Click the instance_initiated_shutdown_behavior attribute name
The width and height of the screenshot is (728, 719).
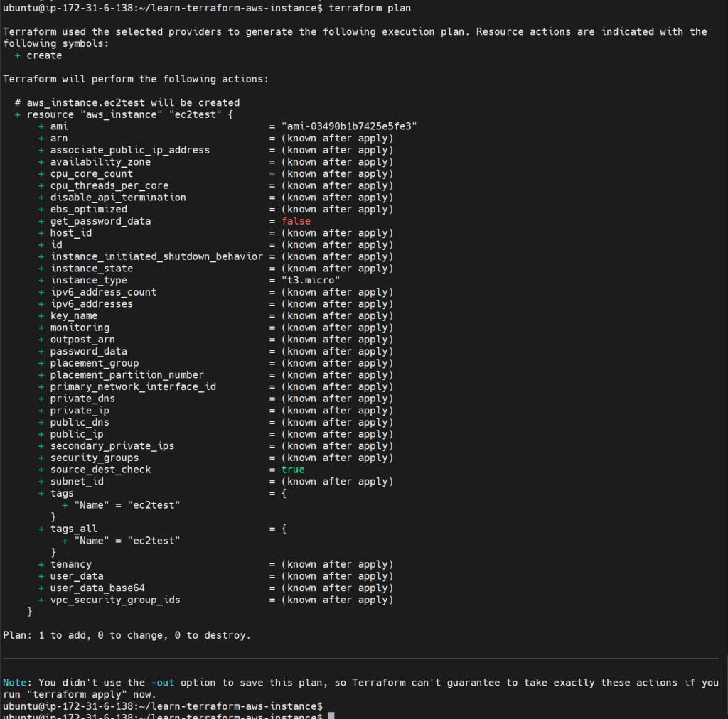pyautogui.click(x=156, y=256)
